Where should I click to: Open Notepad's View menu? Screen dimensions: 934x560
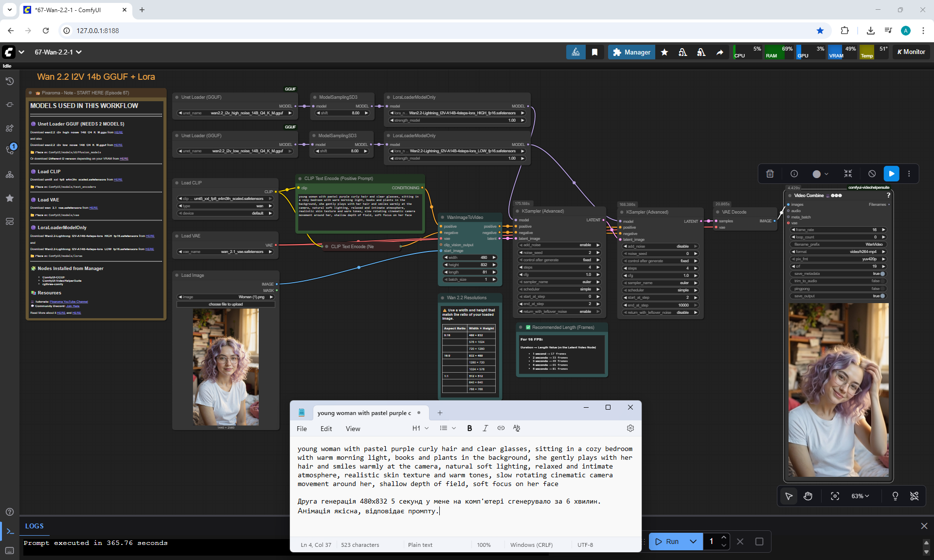click(353, 429)
